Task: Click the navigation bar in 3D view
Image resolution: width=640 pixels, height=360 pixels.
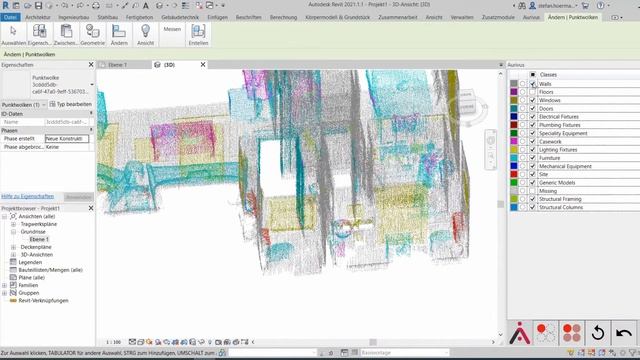Action: coord(491,149)
